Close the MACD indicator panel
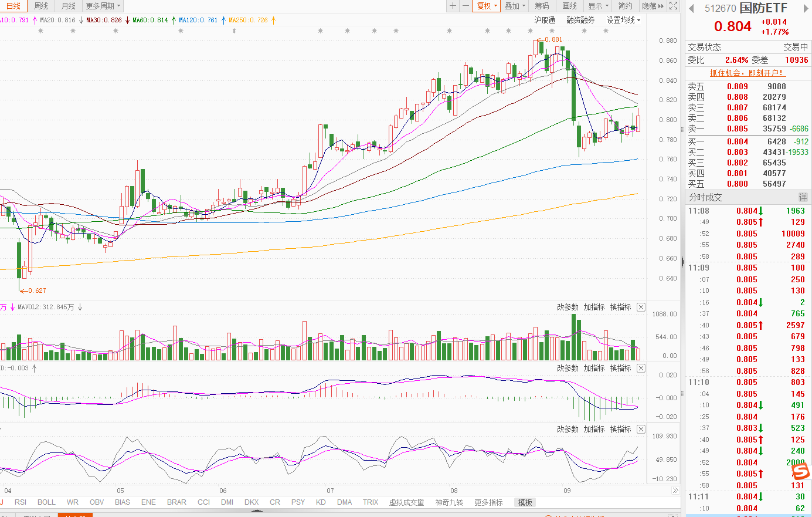Viewport: 812px width, 517px height. (641, 369)
